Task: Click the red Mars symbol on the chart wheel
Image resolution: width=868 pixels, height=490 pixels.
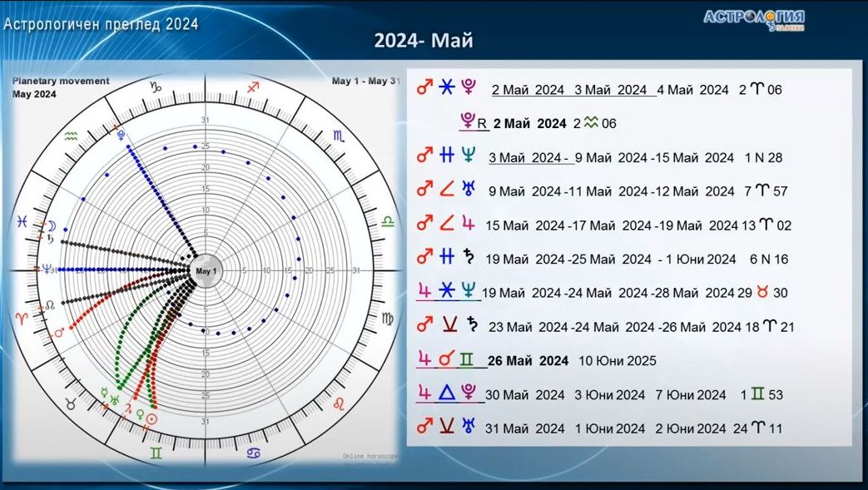Action: (x=60, y=332)
